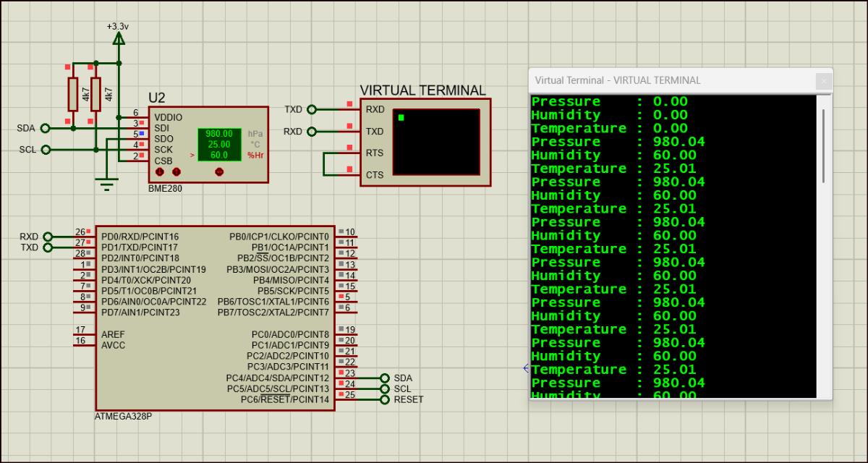Click the 'Pressure : 0.00' terminal line
Screen dimensions: 868x463
point(609,101)
